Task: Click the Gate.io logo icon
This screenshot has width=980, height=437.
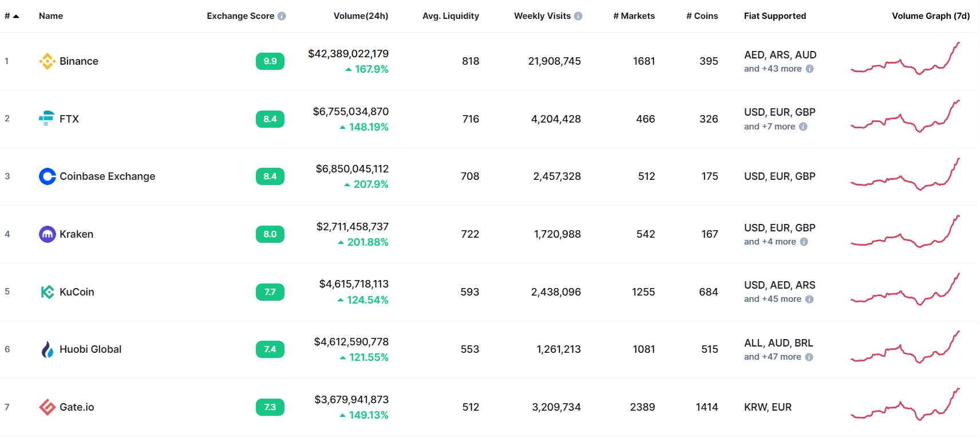Action: 47,407
